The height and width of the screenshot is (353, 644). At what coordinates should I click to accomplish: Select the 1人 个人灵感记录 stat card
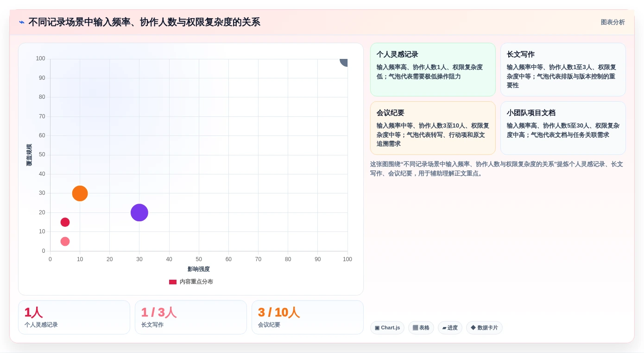click(x=74, y=317)
